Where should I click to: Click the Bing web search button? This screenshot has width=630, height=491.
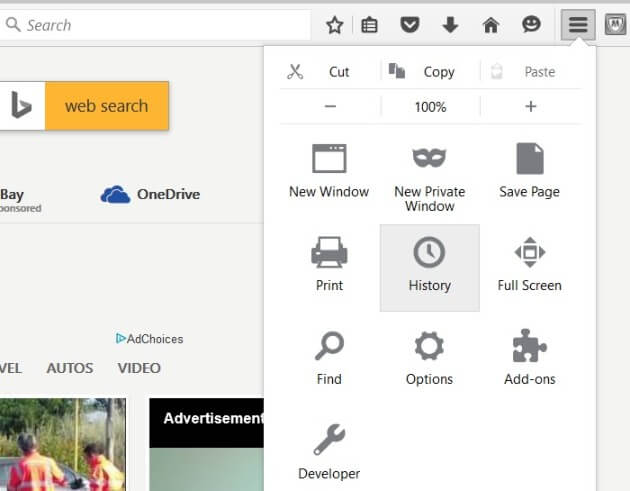pos(106,106)
